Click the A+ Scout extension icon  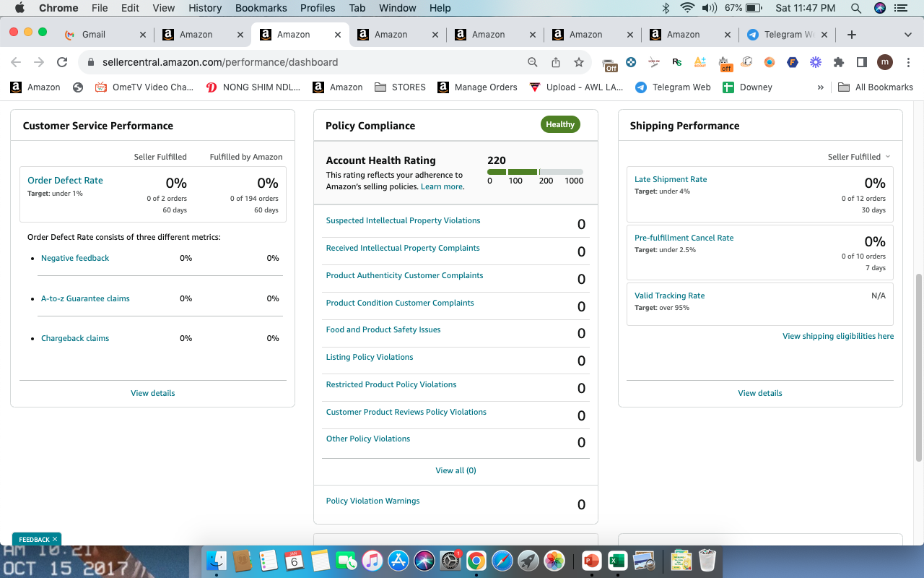(x=700, y=62)
